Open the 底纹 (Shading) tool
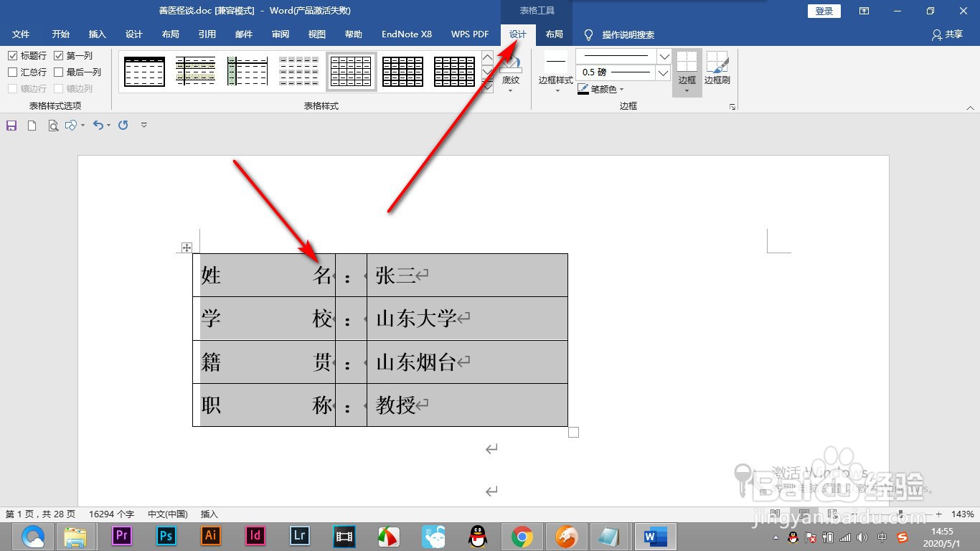The width and height of the screenshot is (980, 551). 511,80
